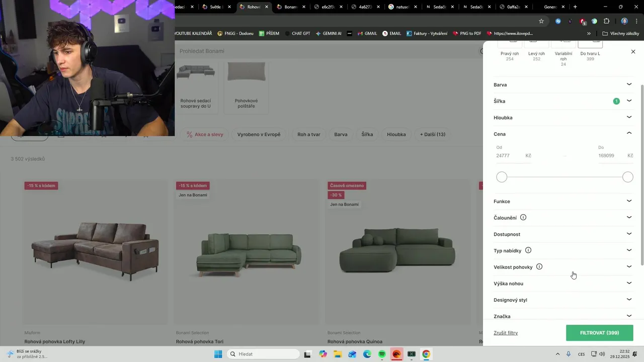This screenshot has height=362, width=644.
Task: Click the minimum price slider handle
Action: pos(502,177)
